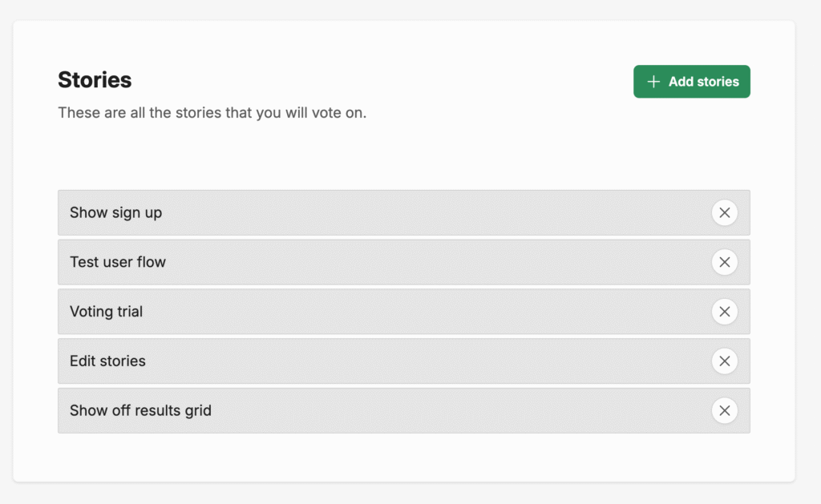
Task: Click the 'Stories' heading
Action: coord(95,80)
